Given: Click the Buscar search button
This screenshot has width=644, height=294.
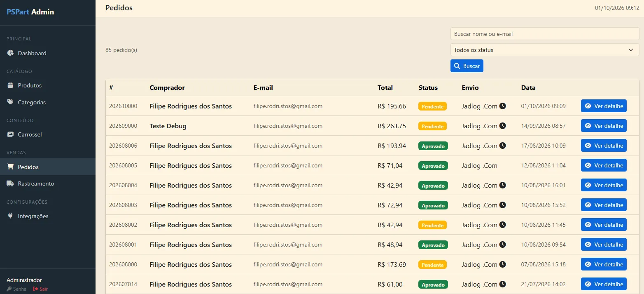Looking at the screenshot, I should 467,66.
